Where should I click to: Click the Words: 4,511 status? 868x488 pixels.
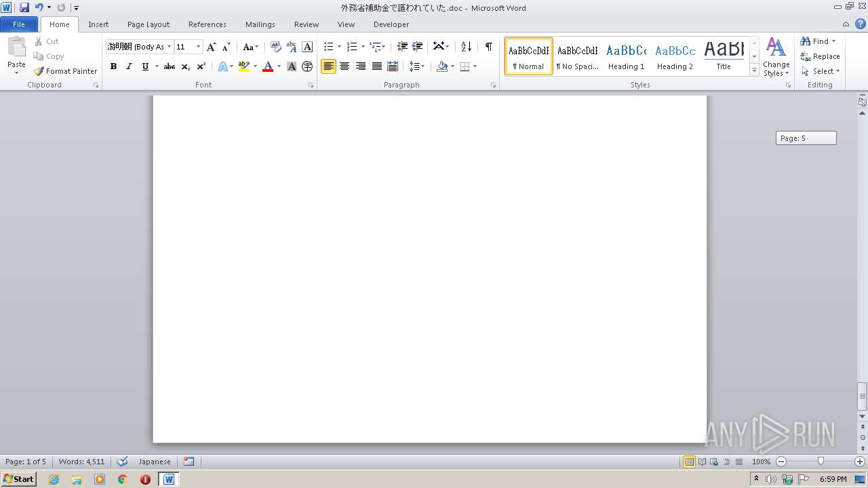(x=81, y=462)
